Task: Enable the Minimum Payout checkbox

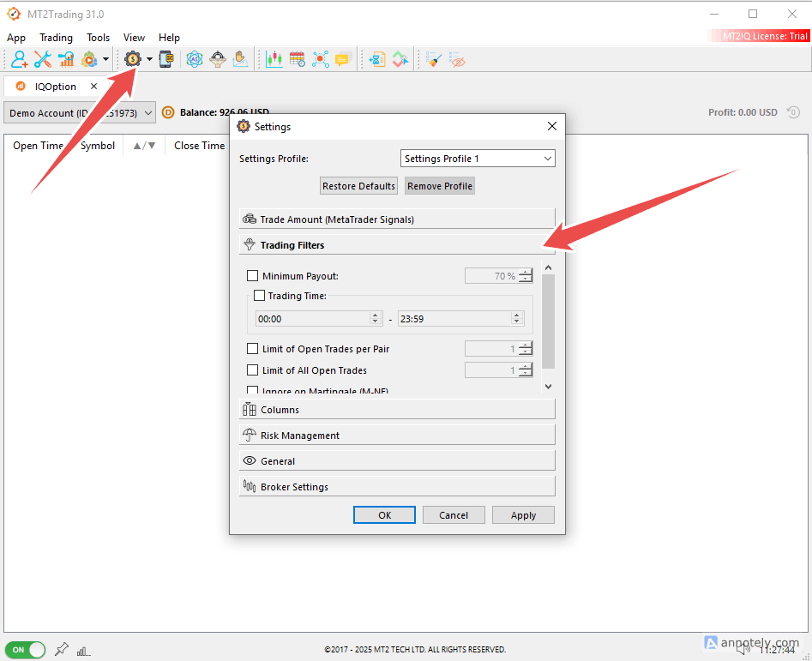Action: click(252, 276)
